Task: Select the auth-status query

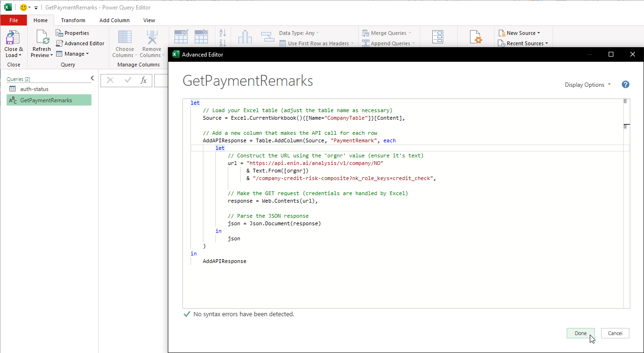Action: pos(49,89)
